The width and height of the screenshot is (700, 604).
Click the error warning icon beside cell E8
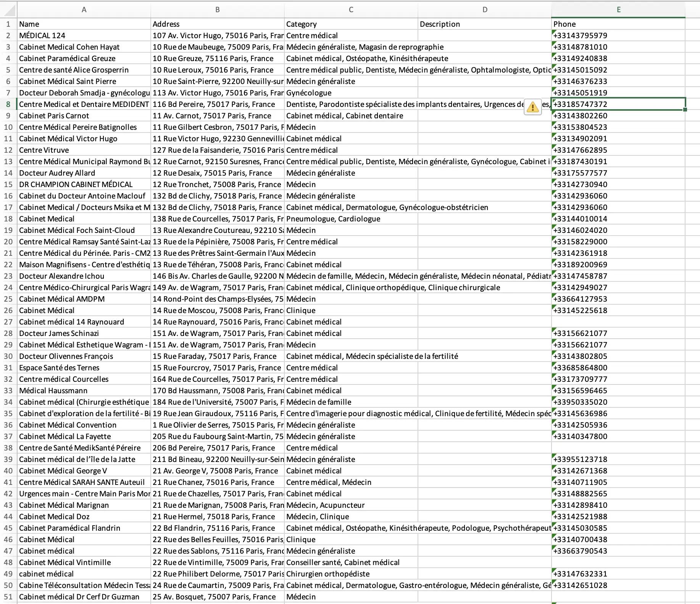[x=532, y=107]
